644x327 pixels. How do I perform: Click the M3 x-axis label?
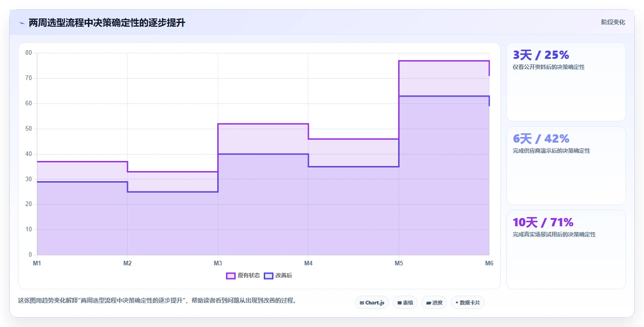pos(218,264)
